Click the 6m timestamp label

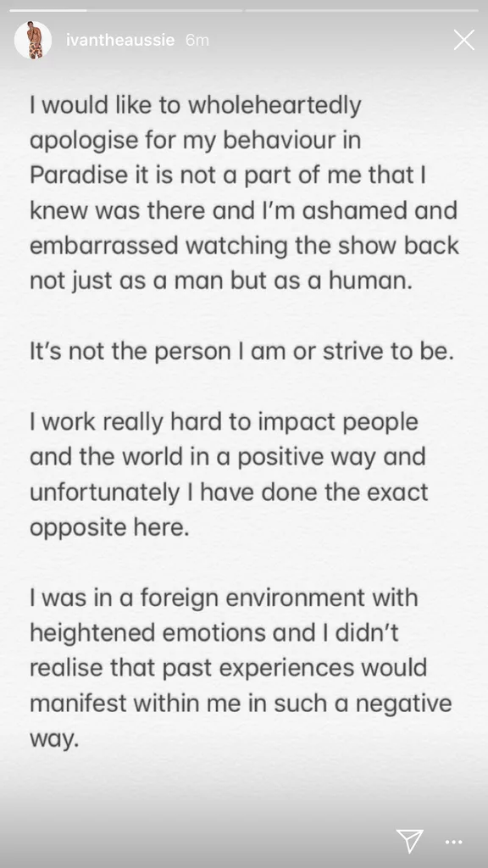(197, 41)
